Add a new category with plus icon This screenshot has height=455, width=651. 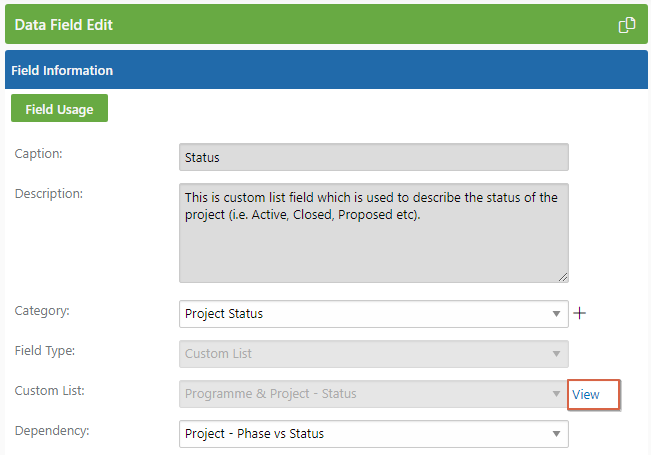coord(580,313)
